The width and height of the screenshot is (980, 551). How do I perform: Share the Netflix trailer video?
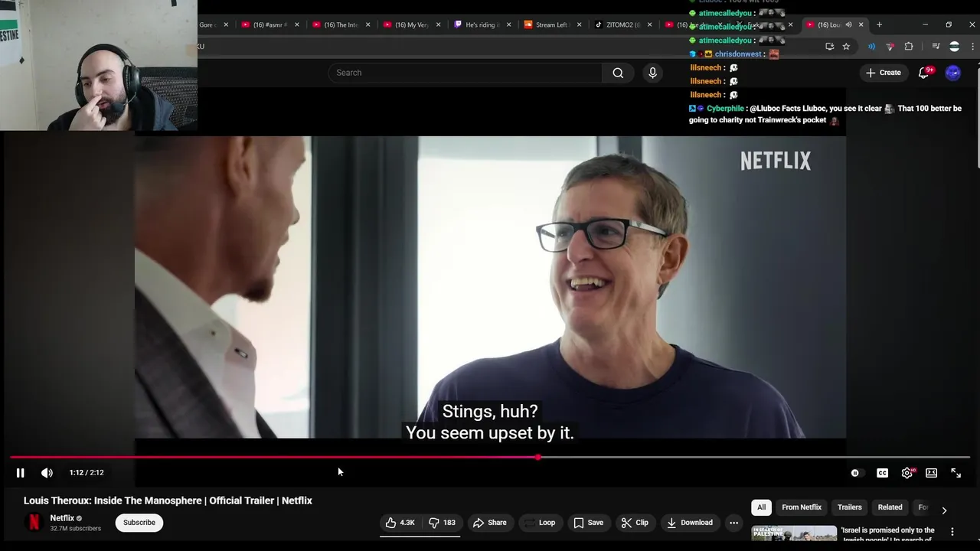(490, 523)
